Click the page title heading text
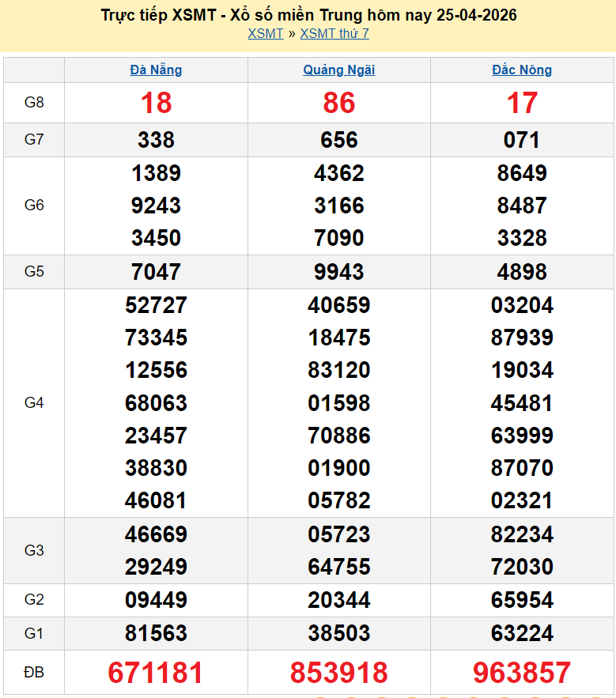The image size is (616, 698). (x=309, y=15)
